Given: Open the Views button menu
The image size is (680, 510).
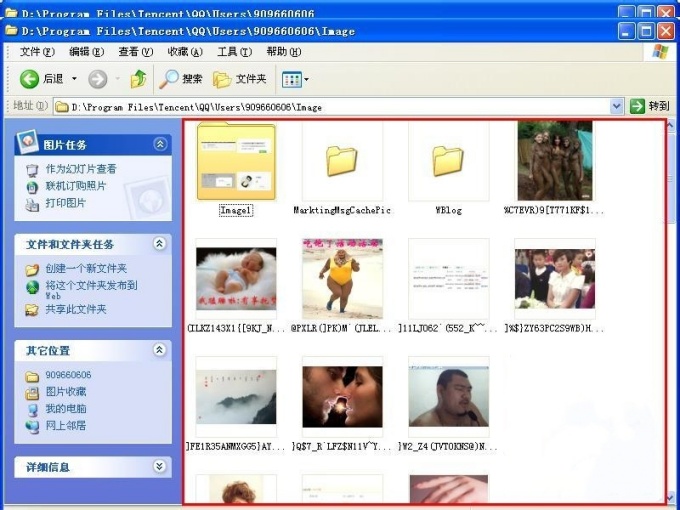Looking at the screenshot, I should point(295,79).
